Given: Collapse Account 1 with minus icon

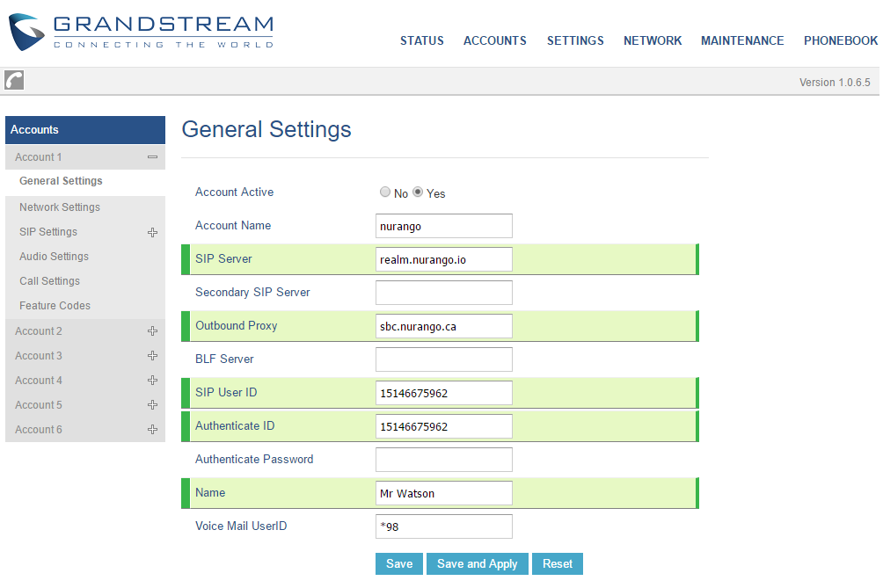Looking at the screenshot, I should coord(153,157).
